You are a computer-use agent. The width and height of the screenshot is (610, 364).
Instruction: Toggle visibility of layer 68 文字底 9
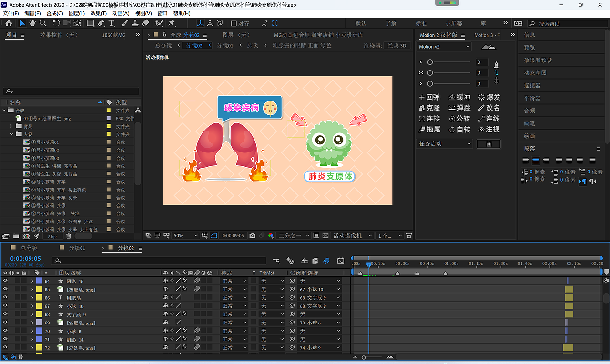pos(5,314)
